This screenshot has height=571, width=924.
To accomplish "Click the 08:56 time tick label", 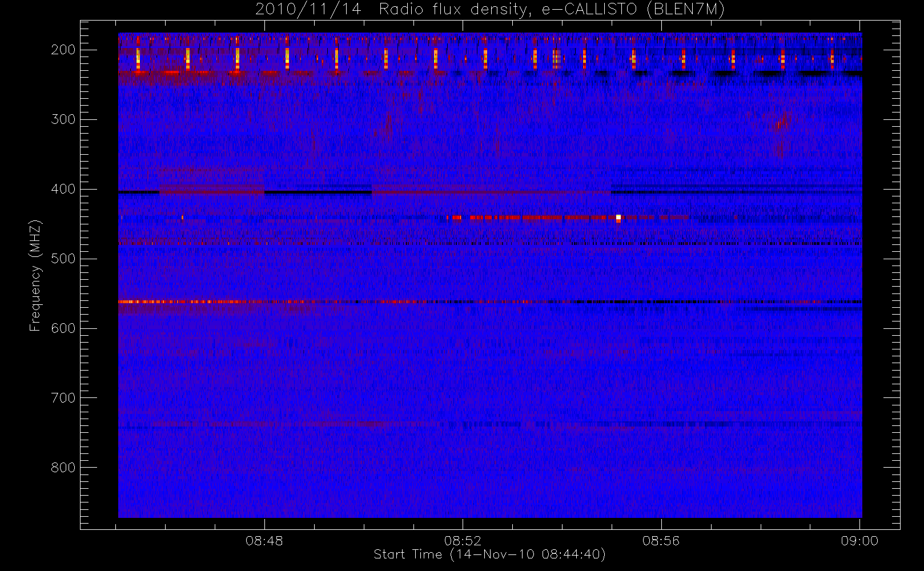I will [661, 541].
